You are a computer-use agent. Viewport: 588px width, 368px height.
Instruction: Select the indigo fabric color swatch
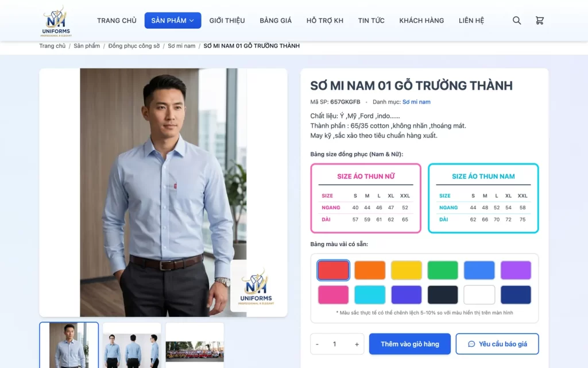coord(407,294)
